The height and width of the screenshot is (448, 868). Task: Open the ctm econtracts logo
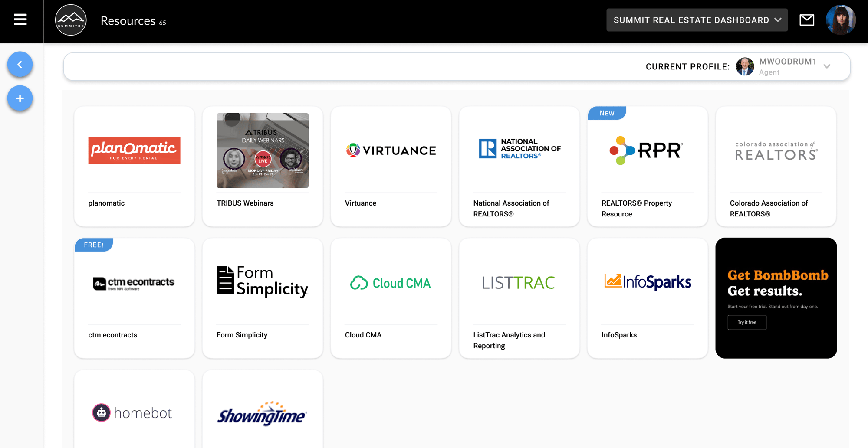pos(134,283)
